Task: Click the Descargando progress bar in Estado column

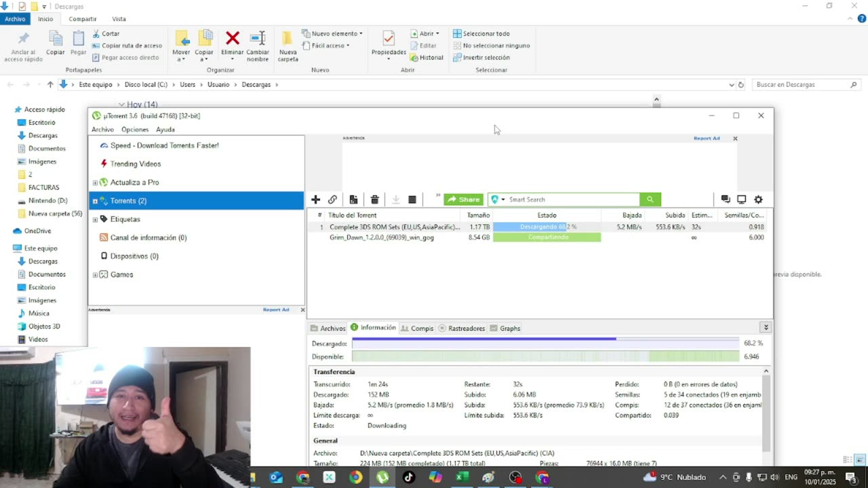Action: [x=547, y=227]
